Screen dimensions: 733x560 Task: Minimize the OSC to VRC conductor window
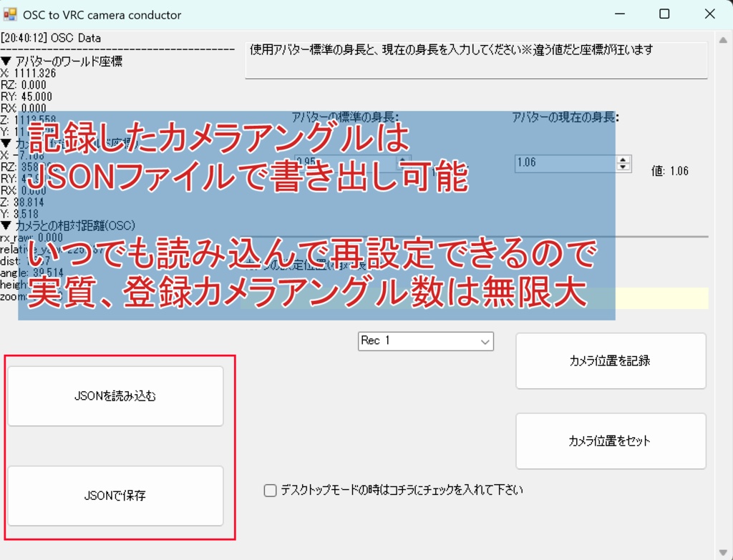click(620, 14)
